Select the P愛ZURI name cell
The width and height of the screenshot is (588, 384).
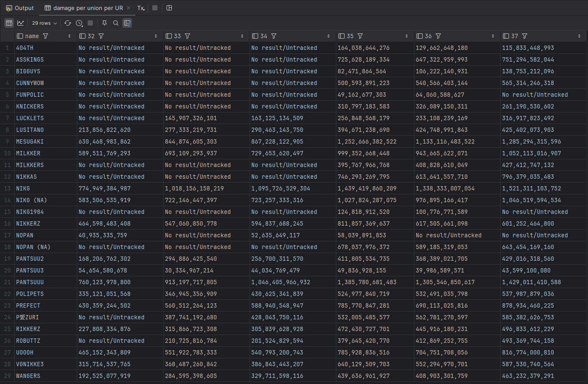click(x=46, y=317)
